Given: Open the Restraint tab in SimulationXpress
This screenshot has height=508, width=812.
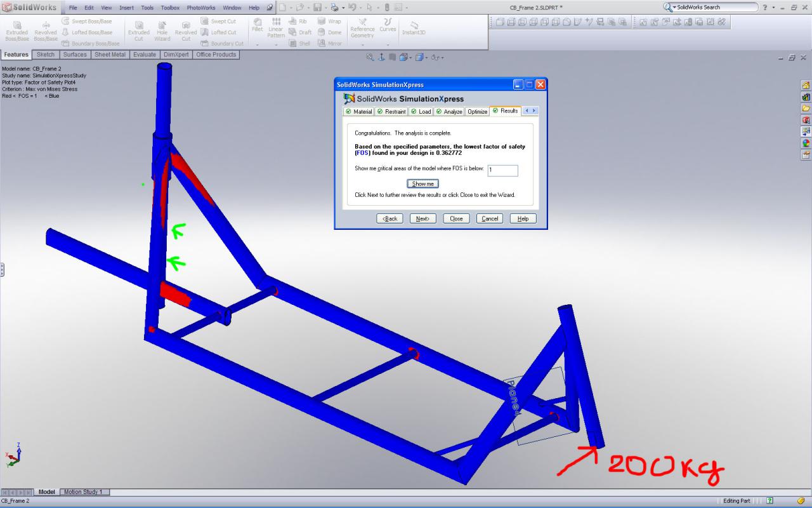Looking at the screenshot, I should pos(390,111).
